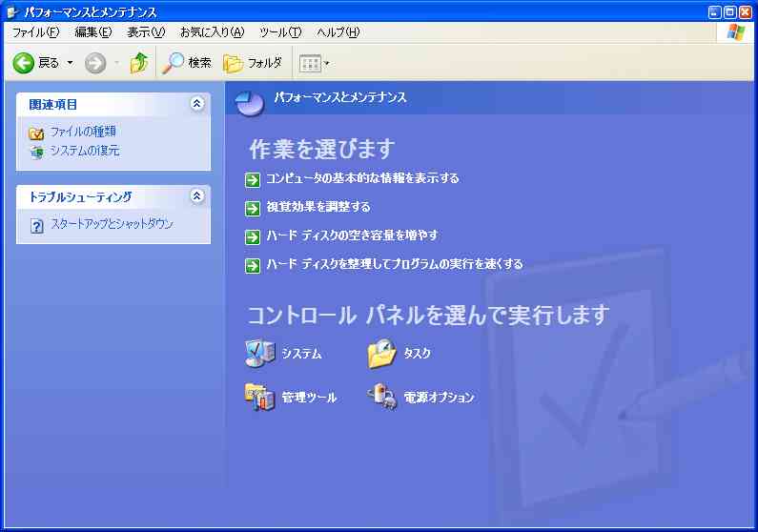This screenshot has height=532, width=758.
Task: Open the タスク control panel label
Action: pos(418,354)
